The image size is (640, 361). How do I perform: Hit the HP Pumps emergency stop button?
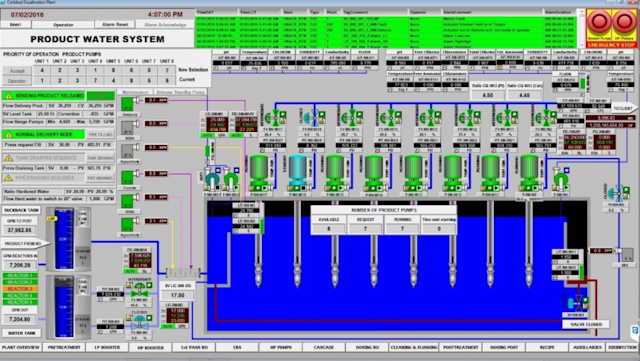click(x=623, y=22)
